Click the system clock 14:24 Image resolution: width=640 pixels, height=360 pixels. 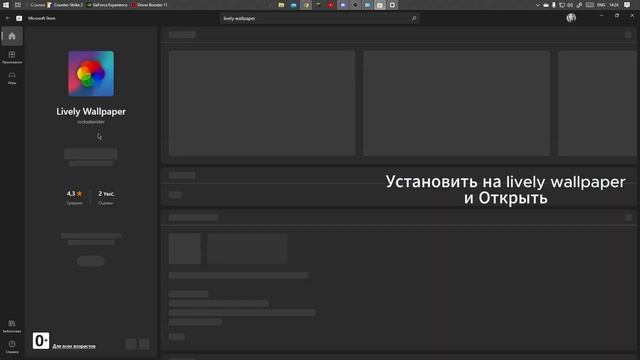(614, 5)
